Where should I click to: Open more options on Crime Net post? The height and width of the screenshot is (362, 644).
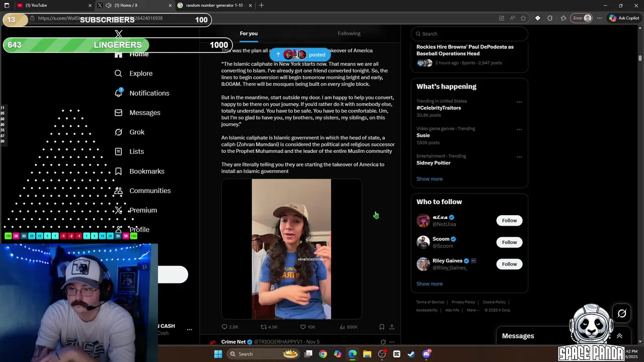tap(392, 342)
